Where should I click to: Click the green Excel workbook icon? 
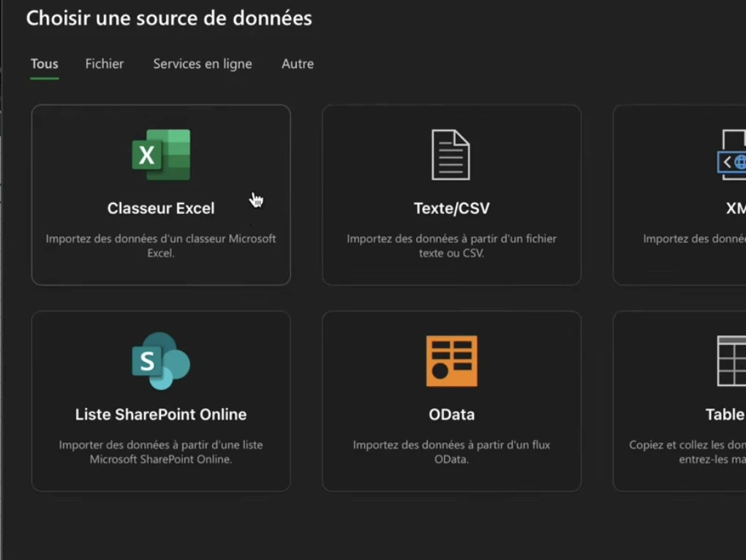click(161, 154)
